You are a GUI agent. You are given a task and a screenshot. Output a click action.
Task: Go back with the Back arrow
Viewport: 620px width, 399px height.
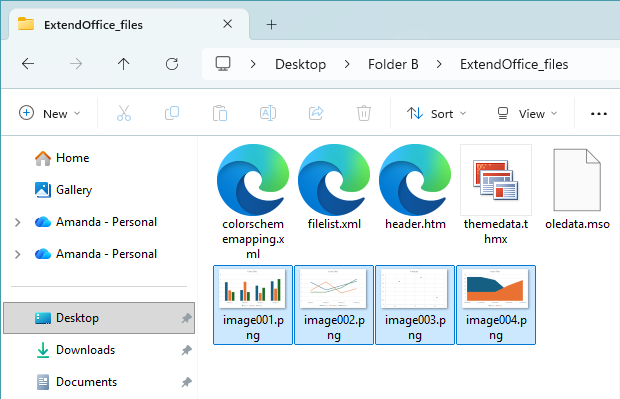click(x=28, y=64)
